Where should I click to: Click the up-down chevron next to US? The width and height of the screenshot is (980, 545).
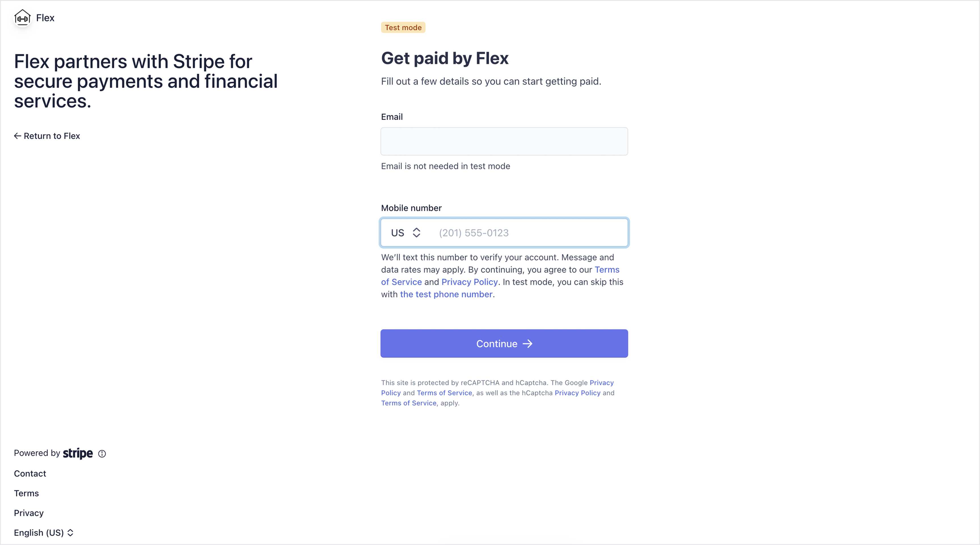tap(417, 233)
